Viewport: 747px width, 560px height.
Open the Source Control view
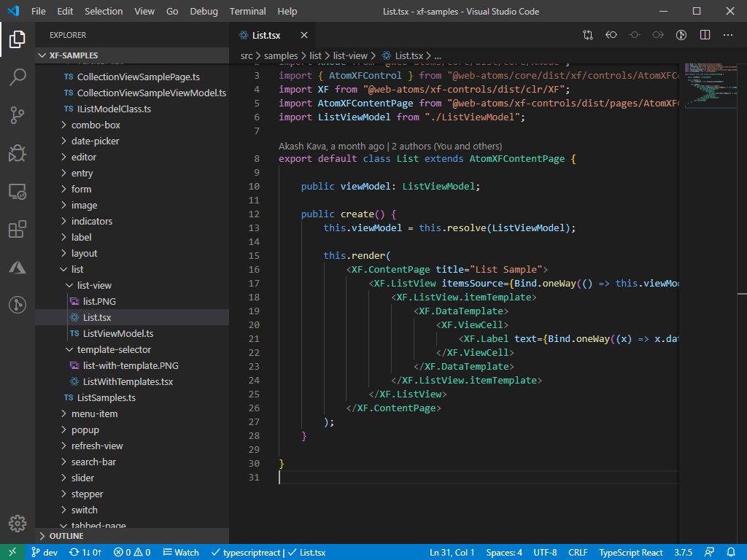click(x=18, y=114)
